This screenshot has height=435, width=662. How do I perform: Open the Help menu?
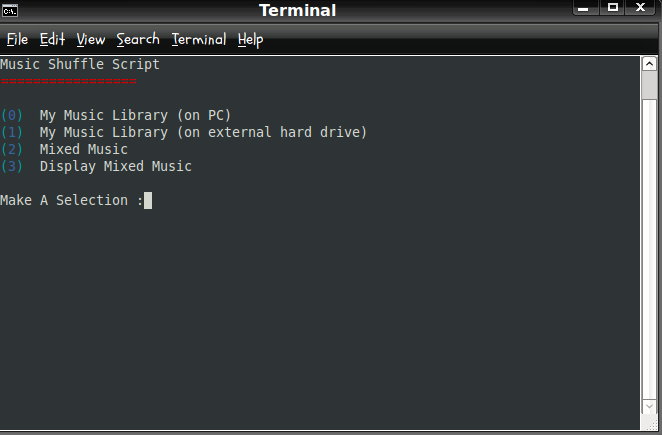250,41
